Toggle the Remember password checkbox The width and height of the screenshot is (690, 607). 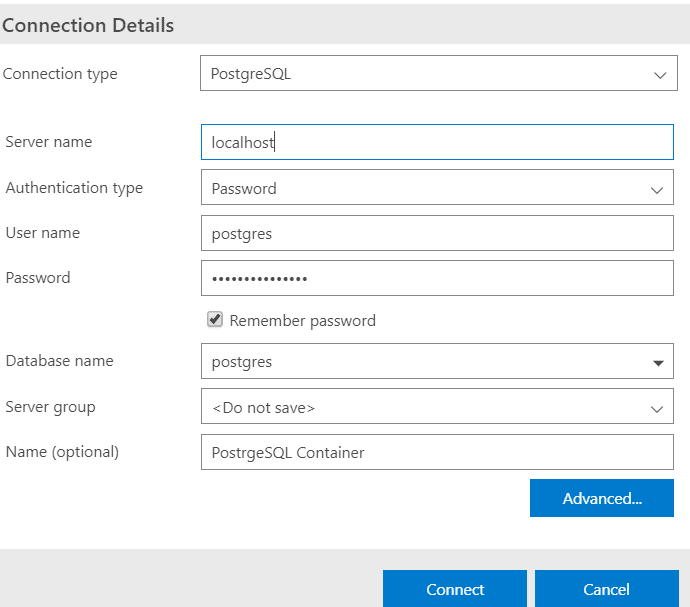click(x=215, y=320)
